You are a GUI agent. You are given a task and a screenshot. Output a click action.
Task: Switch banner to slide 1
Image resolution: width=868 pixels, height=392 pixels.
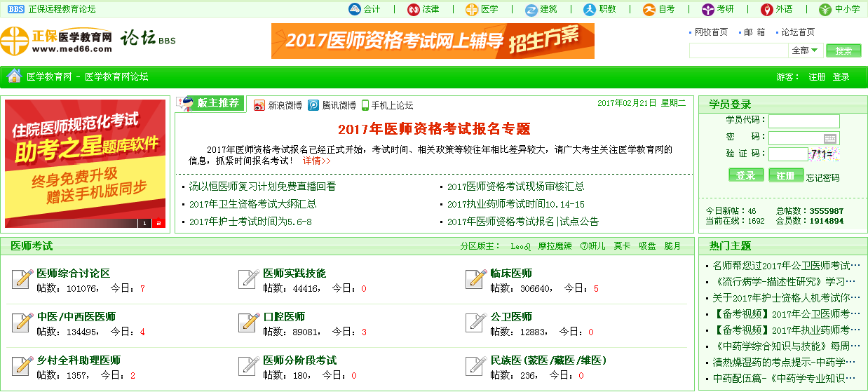tap(145, 223)
